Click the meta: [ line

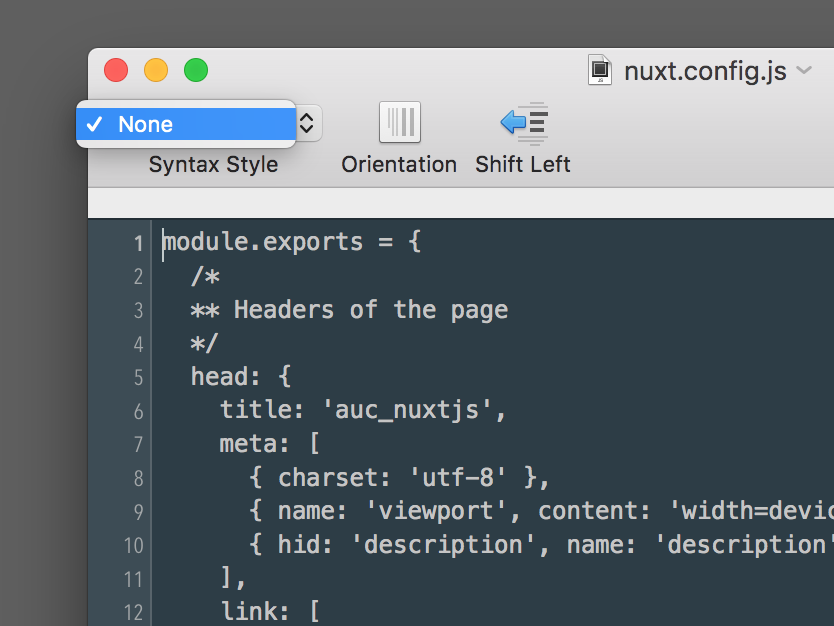pos(270,444)
